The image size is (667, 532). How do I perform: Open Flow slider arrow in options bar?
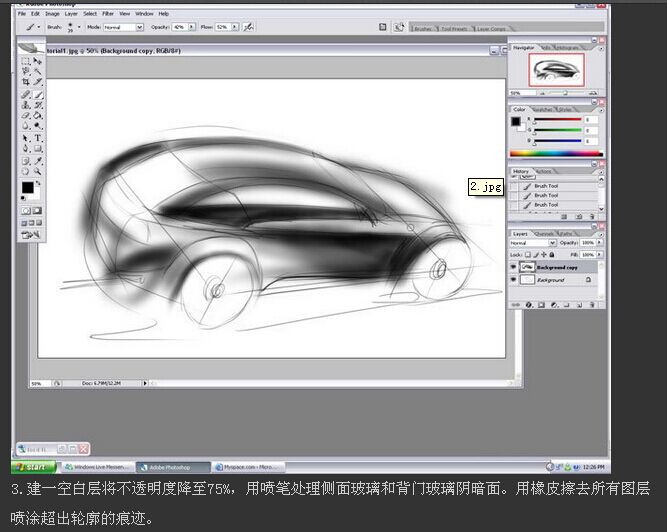(235, 27)
